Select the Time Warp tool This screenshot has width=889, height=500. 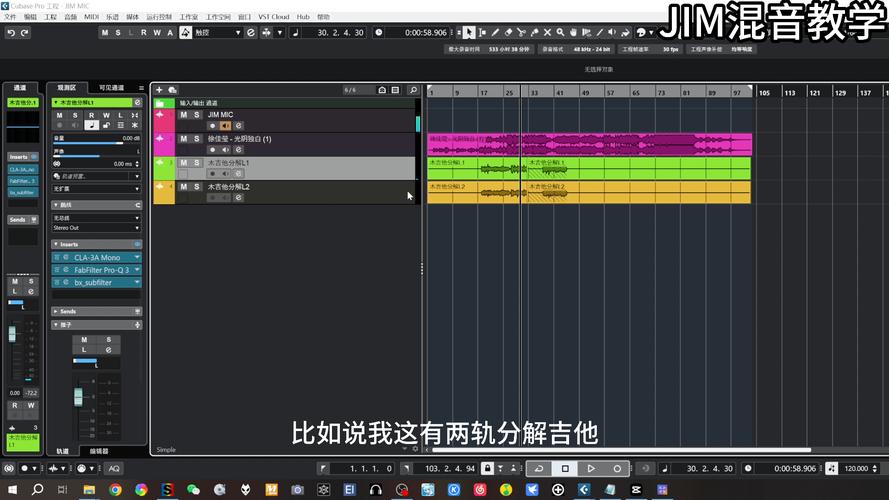(x=586, y=33)
